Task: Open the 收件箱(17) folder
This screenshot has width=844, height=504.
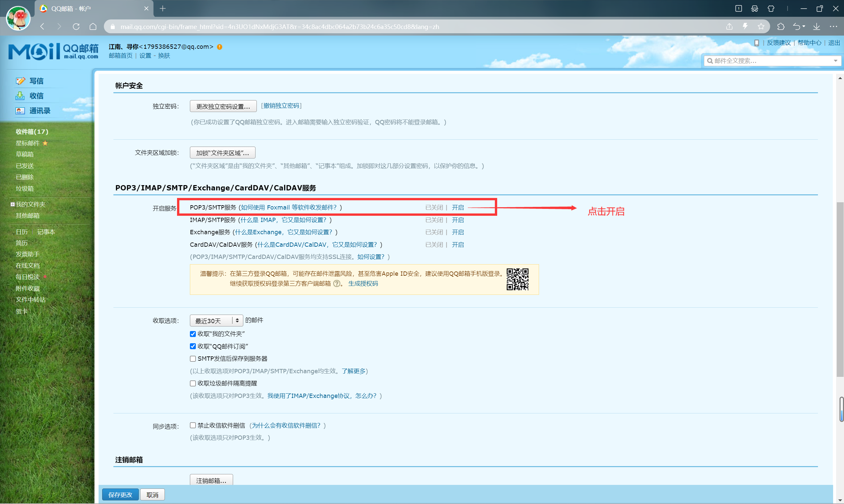Action: (32, 131)
